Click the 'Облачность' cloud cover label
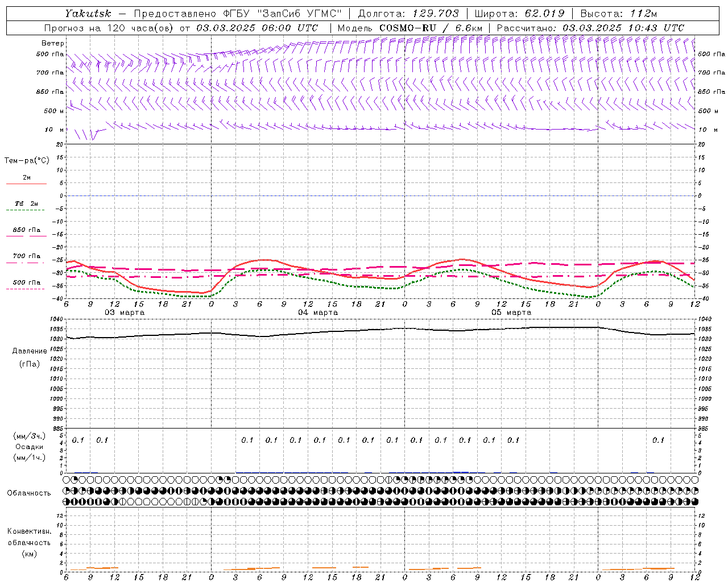This screenshot has height=582, width=728. [29, 493]
